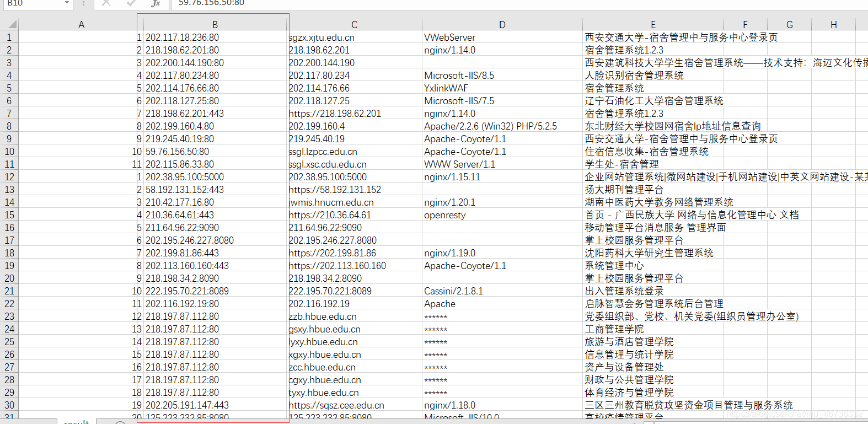Select row 5 header
The height and width of the screenshot is (424, 868).
click(x=9, y=88)
